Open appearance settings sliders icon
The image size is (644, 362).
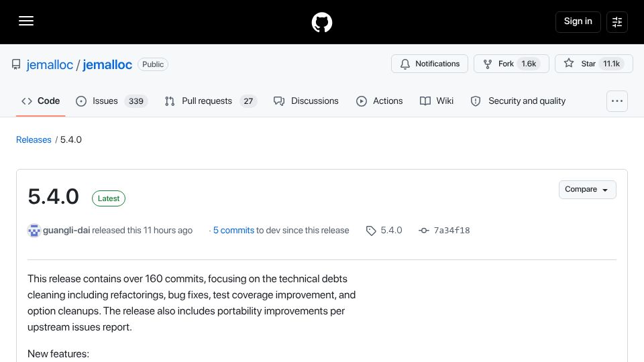point(617,21)
